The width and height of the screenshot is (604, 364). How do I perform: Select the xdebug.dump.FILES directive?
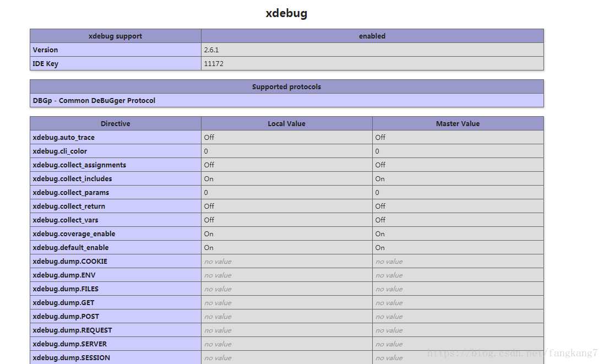[x=116, y=289]
